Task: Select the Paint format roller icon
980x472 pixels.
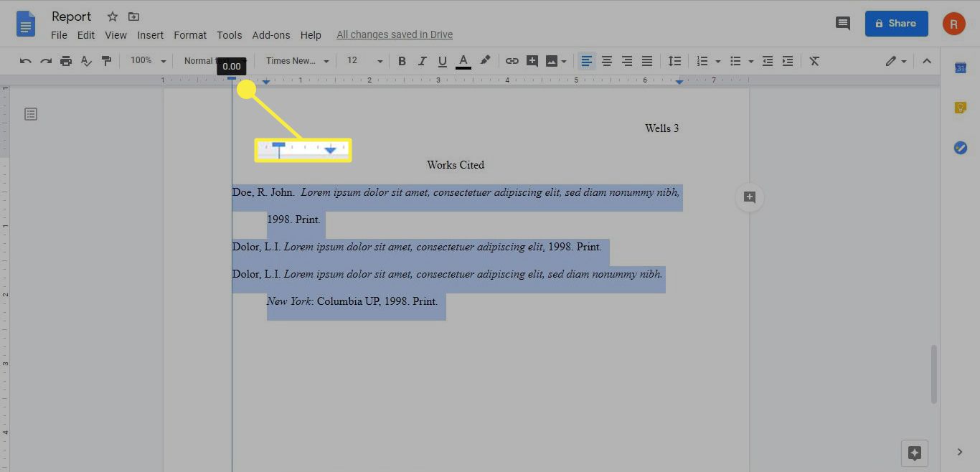Action: pyautogui.click(x=106, y=61)
